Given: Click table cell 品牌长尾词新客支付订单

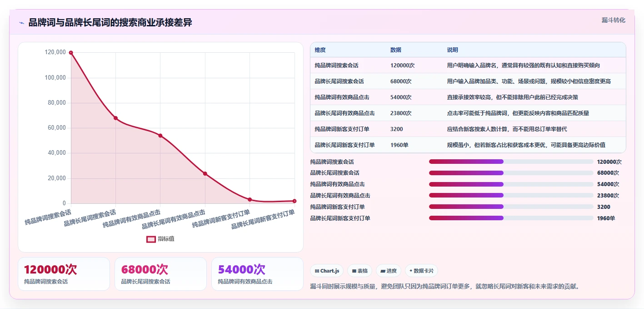Looking at the screenshot, I should point(344,145).
